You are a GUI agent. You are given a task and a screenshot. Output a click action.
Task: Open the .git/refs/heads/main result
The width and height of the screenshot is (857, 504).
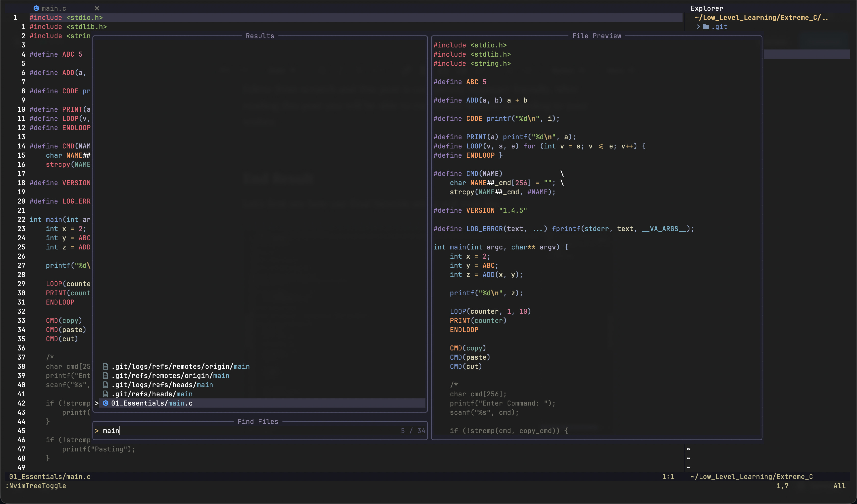(x=152, y=394)
